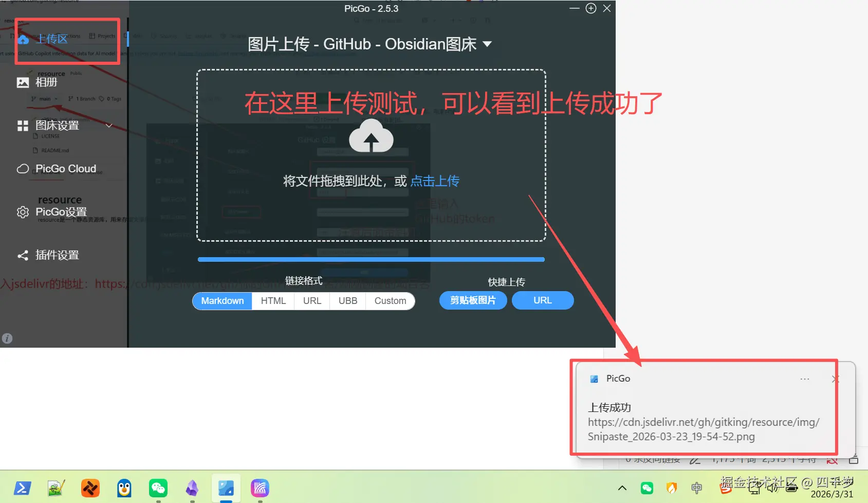Screen dimensions: 868x503
Task: Launch Obsidian from the taskbar
Action: click(x=192, y=488)
